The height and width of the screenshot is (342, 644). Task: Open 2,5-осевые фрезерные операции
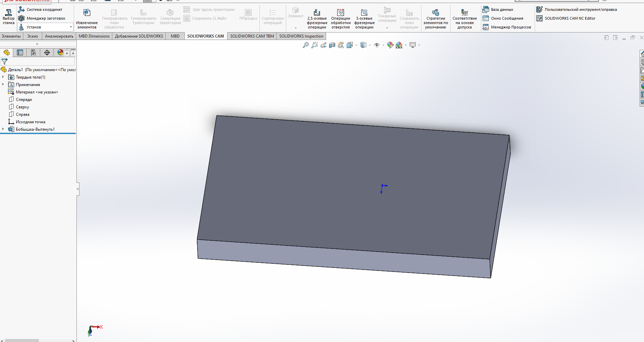click(317, 19)
